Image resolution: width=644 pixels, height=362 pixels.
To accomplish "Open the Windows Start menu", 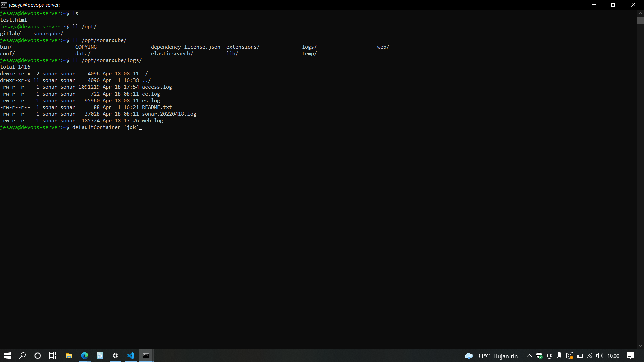I will click(x=7, y=356).
